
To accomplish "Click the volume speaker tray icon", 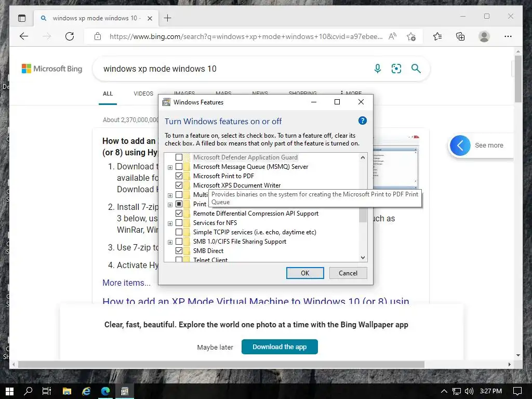I will [x=469, y=391].
